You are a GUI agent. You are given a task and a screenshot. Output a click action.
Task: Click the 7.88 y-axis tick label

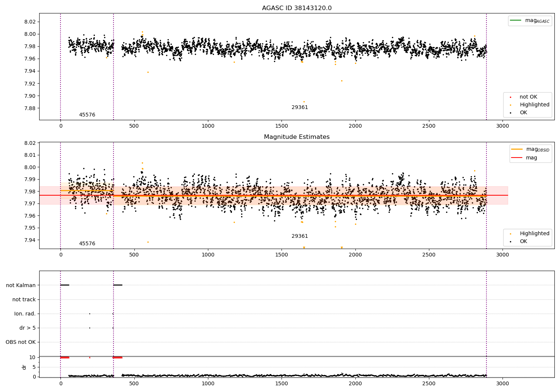(30, 108)
